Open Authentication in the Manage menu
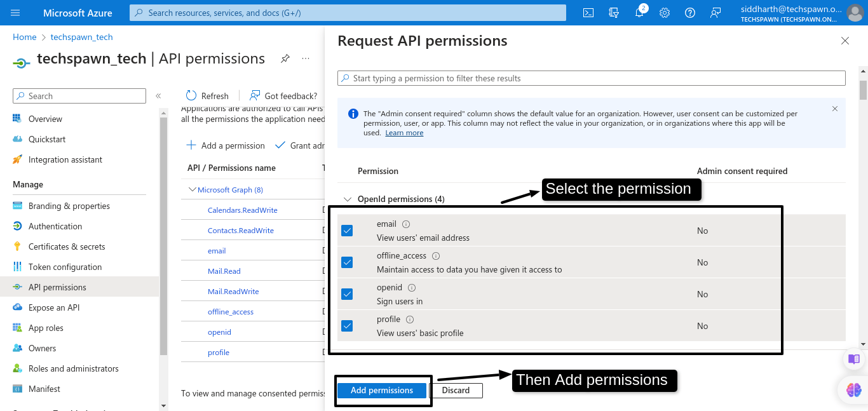 [x=55, y=226]
